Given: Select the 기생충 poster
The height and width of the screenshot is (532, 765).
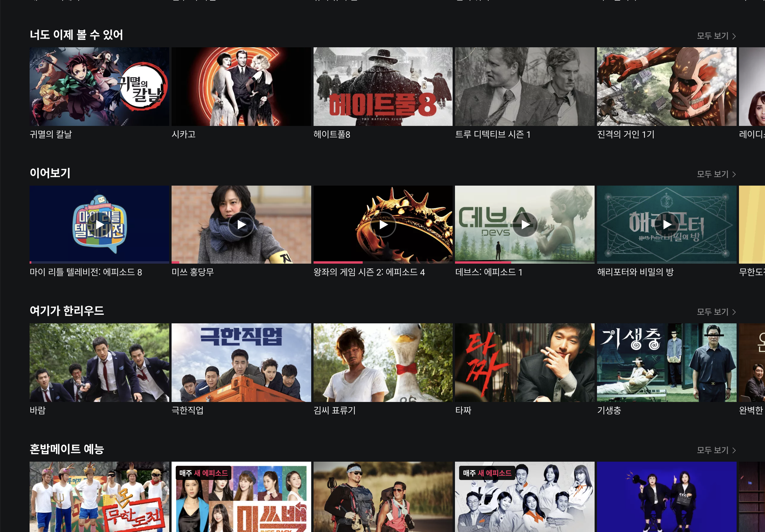Looking at the screenshot, I should 666,363.
